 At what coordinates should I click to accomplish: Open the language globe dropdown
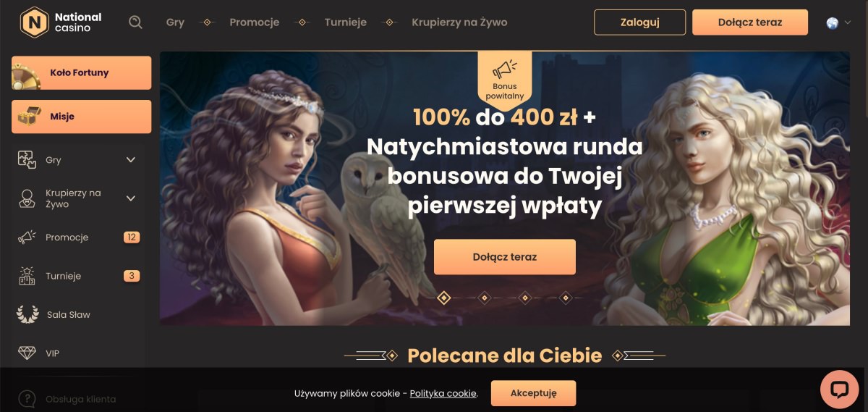tap(838, 22)
